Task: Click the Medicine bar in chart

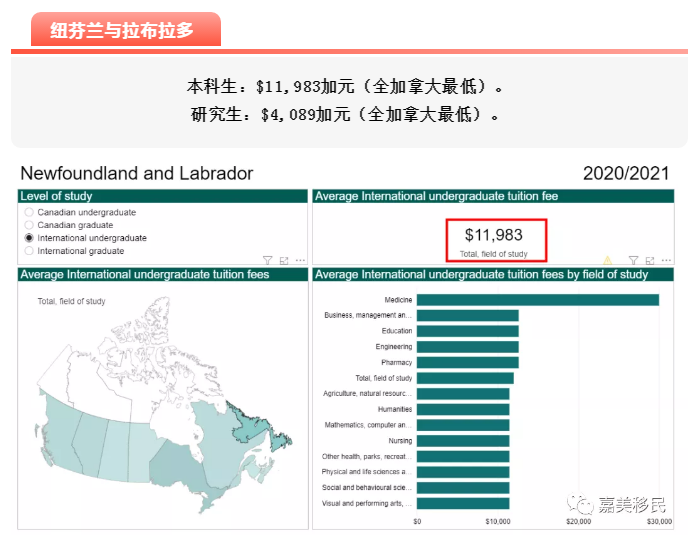Action: tap(537, 300)
